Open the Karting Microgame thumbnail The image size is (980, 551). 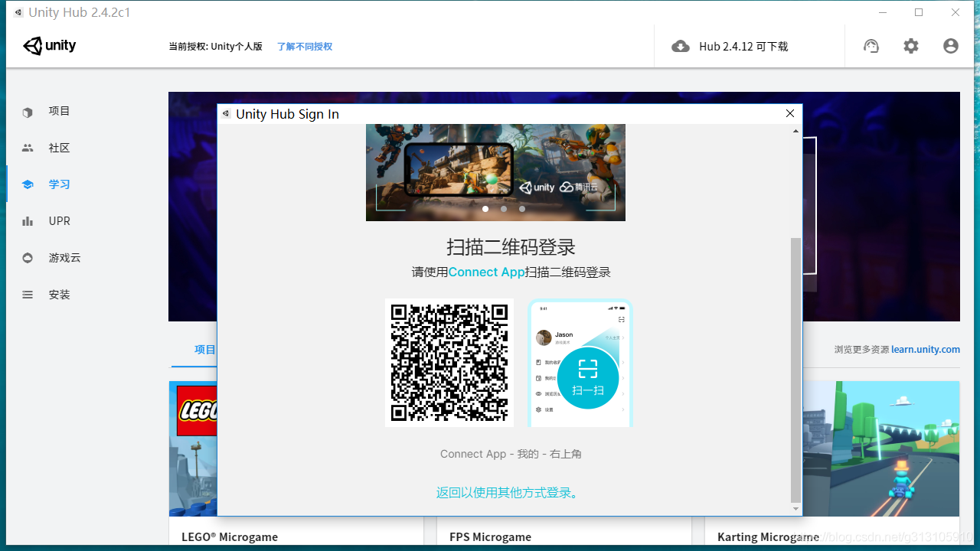881,448
